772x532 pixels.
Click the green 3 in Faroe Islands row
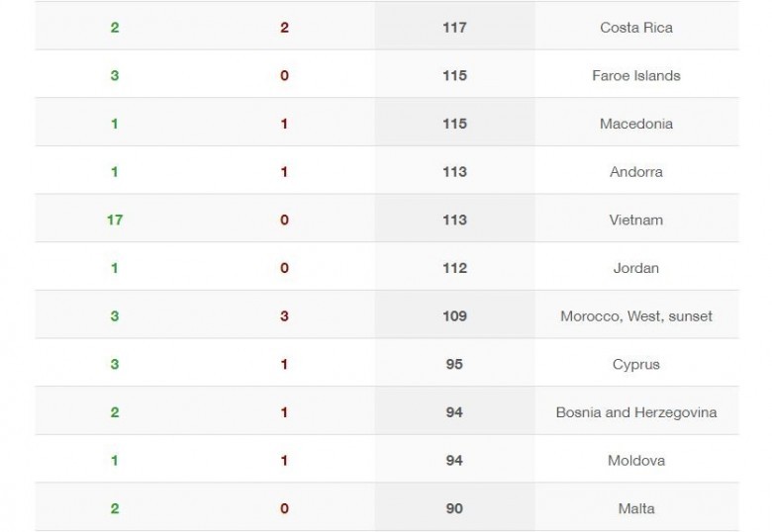pos(115,76)
